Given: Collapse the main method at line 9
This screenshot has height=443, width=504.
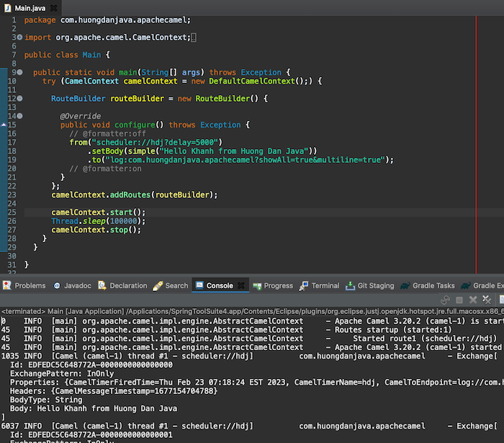Looking at the screenshot, I should pos(19,72).
